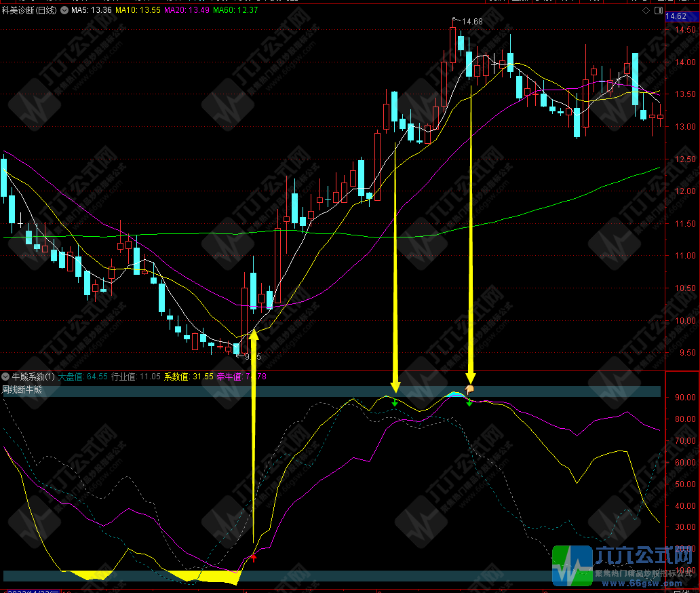This screenshot has width=700, height=593.
Task: Click the 14.68 high price label
Action: [x=472, y=22]
